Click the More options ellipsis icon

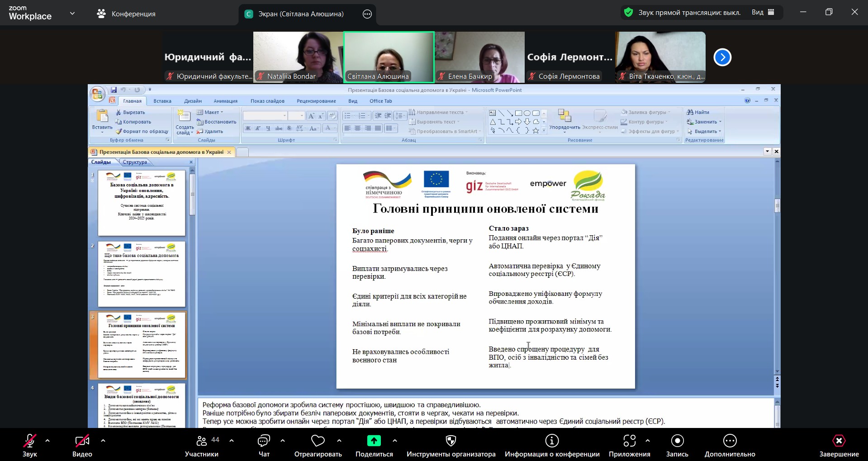730,441
